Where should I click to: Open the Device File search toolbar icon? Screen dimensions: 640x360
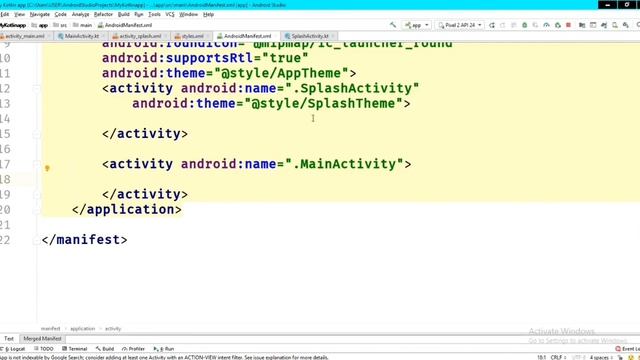[x=615, y=25]
